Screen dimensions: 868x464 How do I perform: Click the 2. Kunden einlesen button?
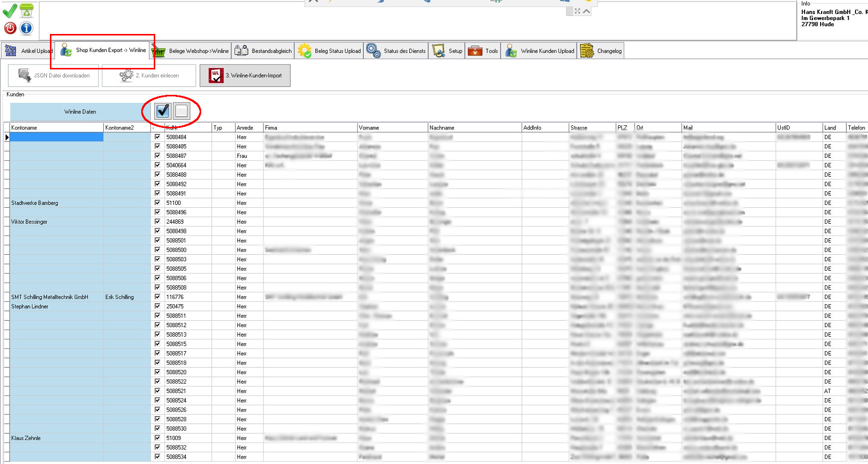(149, 76)
